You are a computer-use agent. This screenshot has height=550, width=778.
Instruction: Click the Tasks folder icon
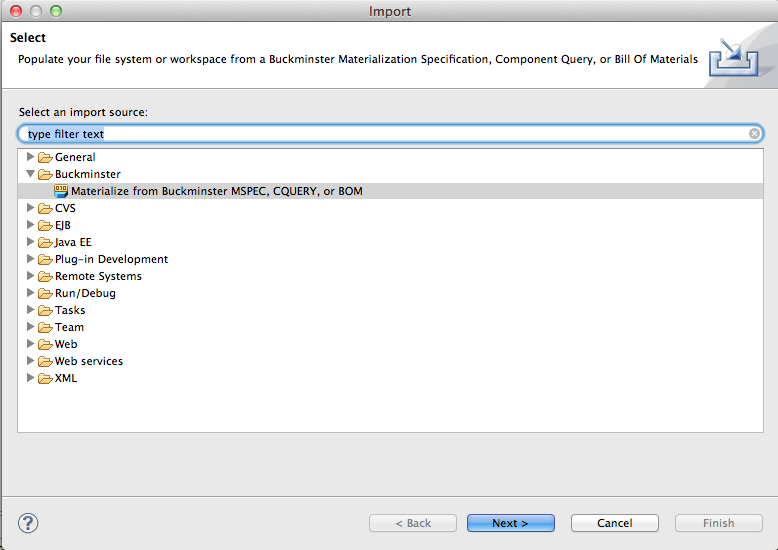click(x=45, y=310)
